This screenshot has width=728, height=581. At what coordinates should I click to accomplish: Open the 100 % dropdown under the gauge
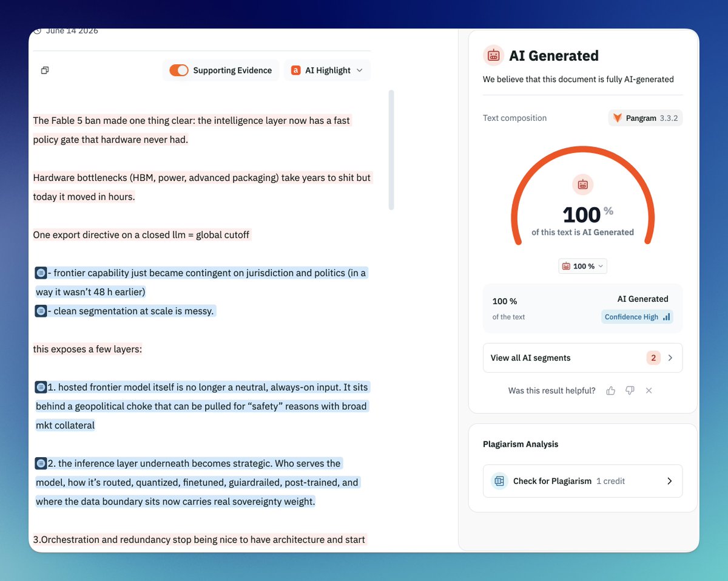[x=582, y=266]
